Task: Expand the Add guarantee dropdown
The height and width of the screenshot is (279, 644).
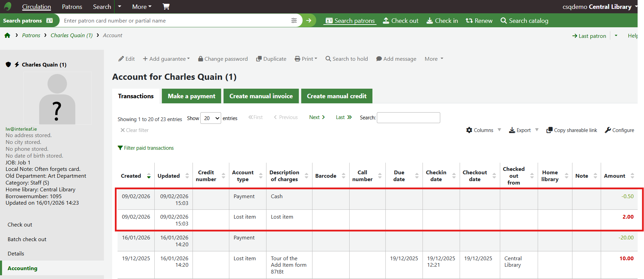Action: [x=166, y=59]
